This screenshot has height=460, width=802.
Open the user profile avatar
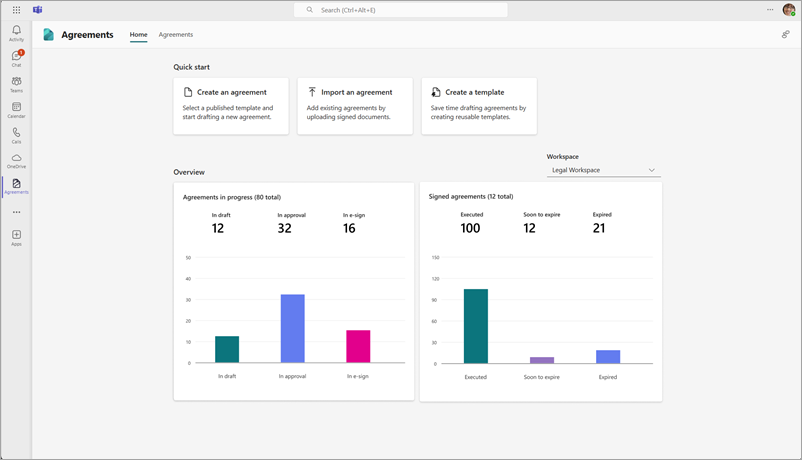(788, 10)
